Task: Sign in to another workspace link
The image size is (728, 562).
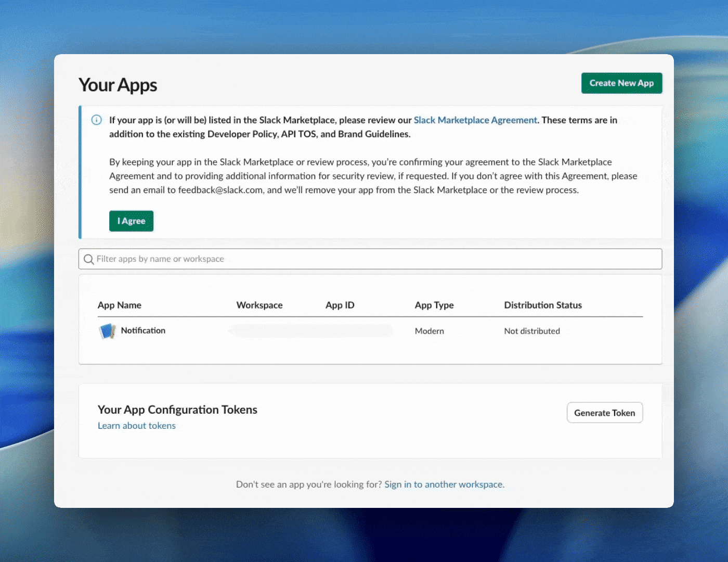Action: (x=444, y=484)
